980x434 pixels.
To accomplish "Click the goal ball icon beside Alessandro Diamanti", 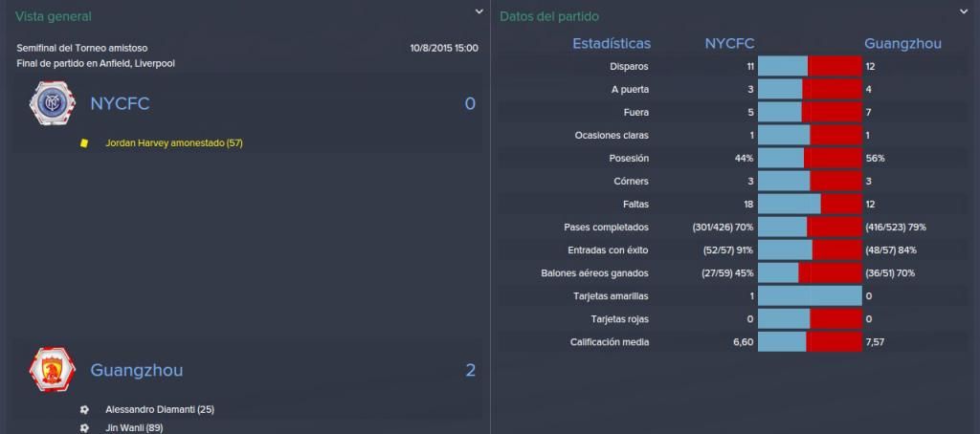I will pos(84,410).
